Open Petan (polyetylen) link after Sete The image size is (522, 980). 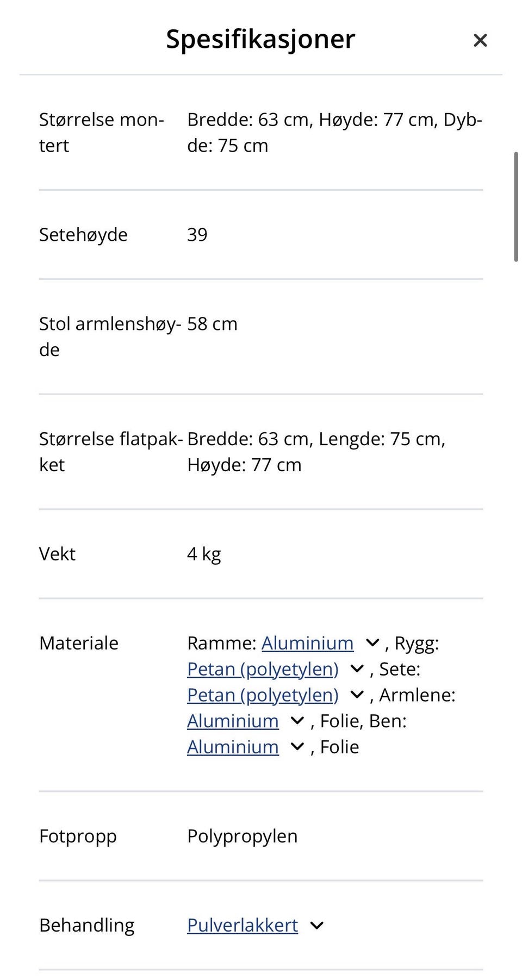point(263,695)
